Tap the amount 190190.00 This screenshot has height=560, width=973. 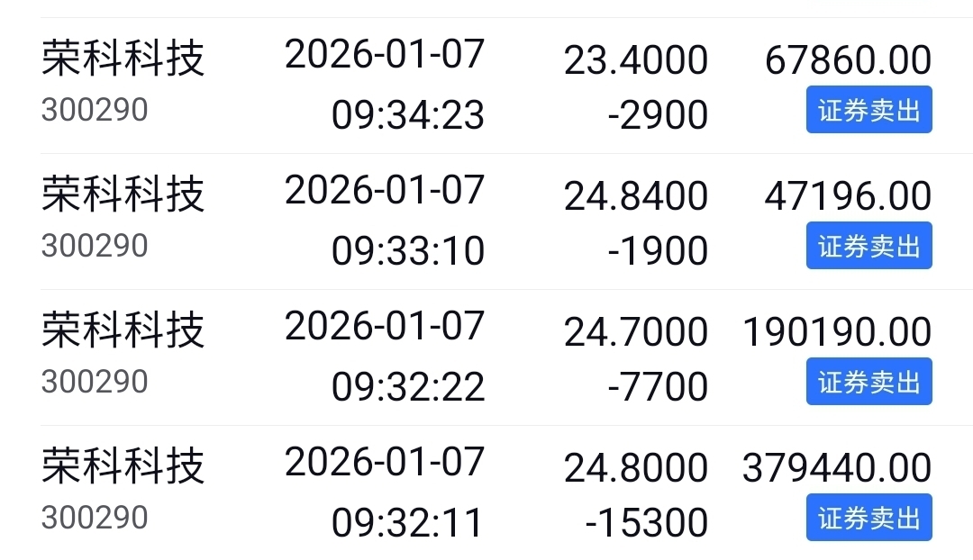click(x=837, y=332)
